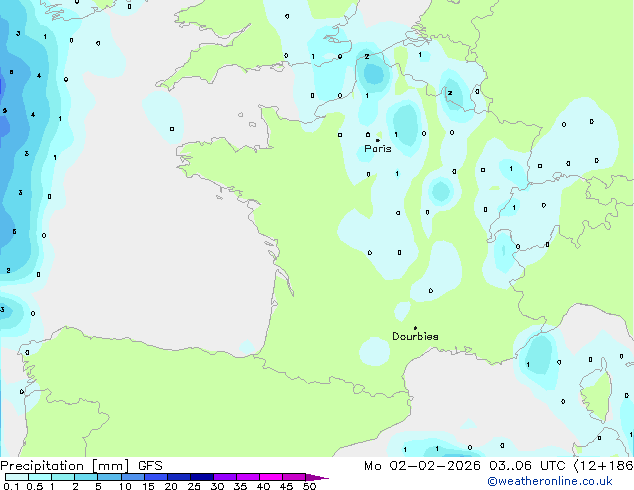Pick the 0.1 mm lightest legend swatch
Viewport: 634px width, 490px height.
pyautogui.click(x=17, y=477)
